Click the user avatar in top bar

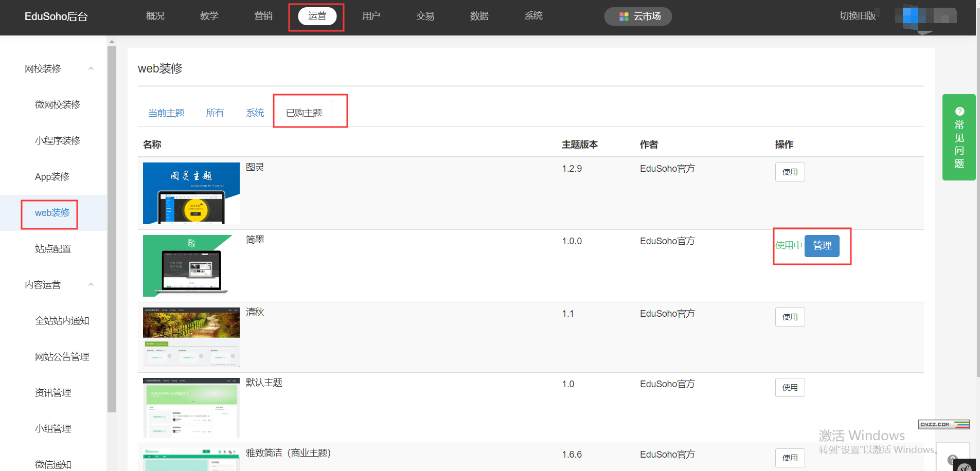click(925, 16)
